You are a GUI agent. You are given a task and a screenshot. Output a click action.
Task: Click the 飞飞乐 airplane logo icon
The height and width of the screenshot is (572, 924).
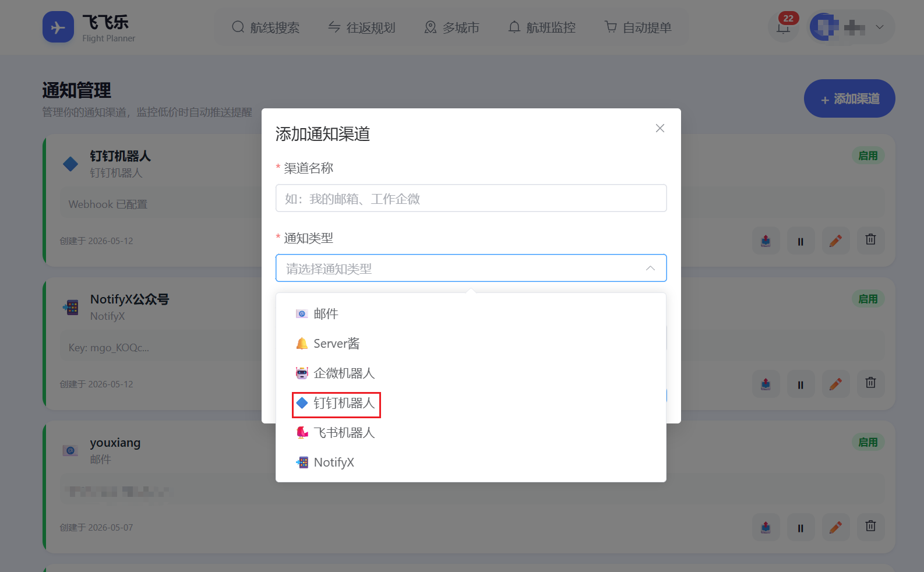click(58, 27)
